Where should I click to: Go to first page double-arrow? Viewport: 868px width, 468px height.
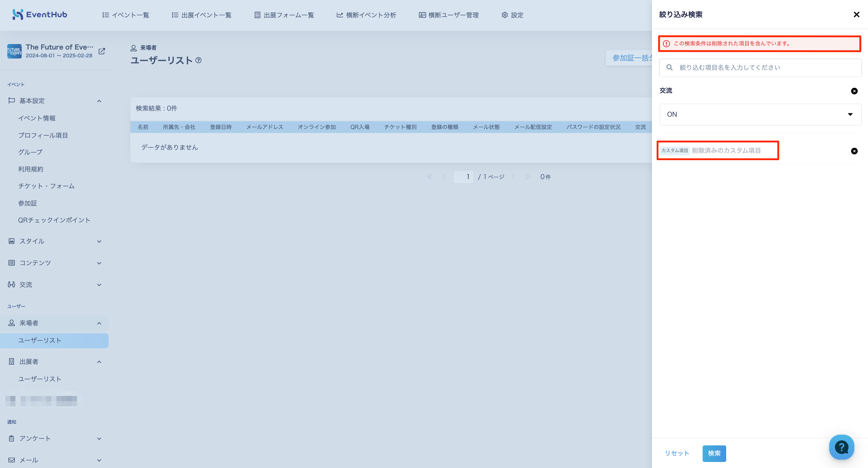[x=429, y=177]
